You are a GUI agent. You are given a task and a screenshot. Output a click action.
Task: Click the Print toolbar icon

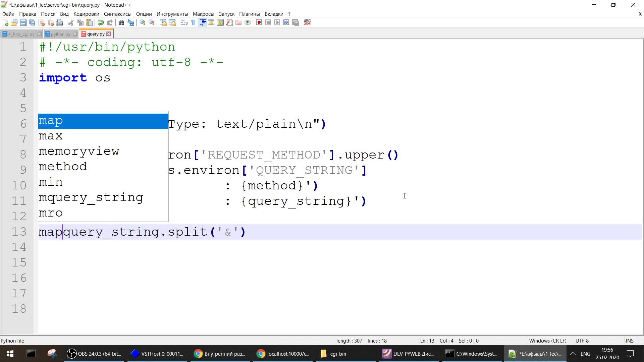point(60,22)
